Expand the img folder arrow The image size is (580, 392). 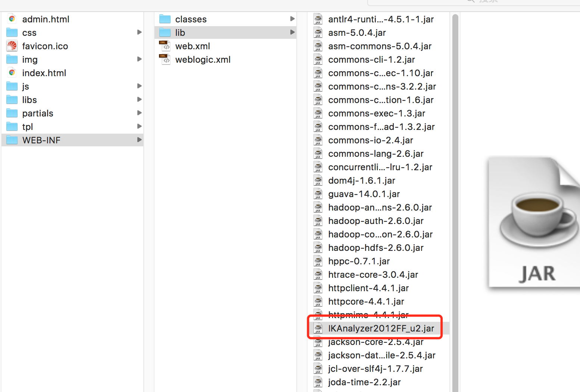pos(139,59)
